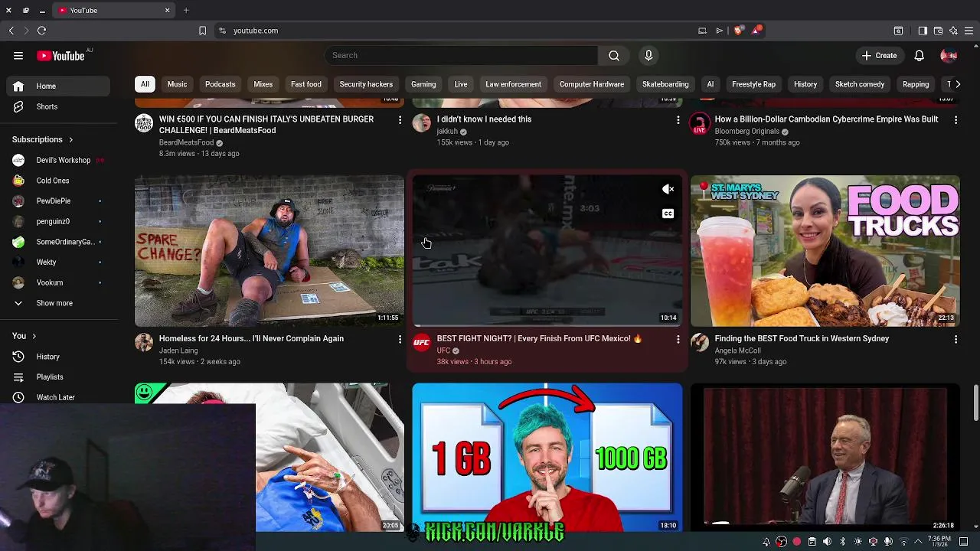Open BeardMeatsFood channel name link
Screen dimensions: 980x551
(x=186, y=142)
